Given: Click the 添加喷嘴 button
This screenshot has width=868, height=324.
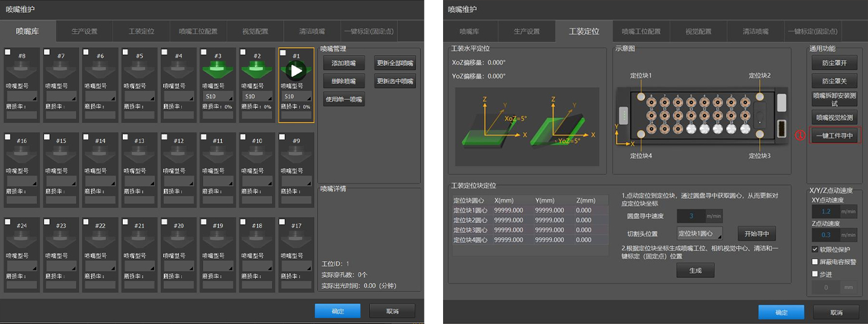Looking at the screenshot, I should click(344, 62).
